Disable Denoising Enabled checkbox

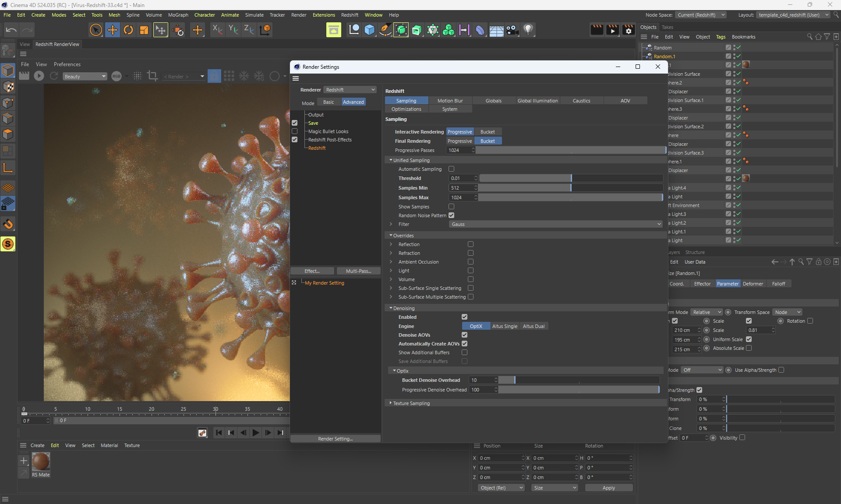464,317
